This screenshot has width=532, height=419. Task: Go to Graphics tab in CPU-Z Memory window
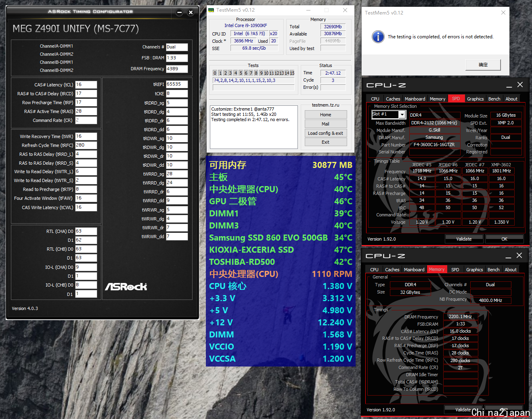coord(474,270)
